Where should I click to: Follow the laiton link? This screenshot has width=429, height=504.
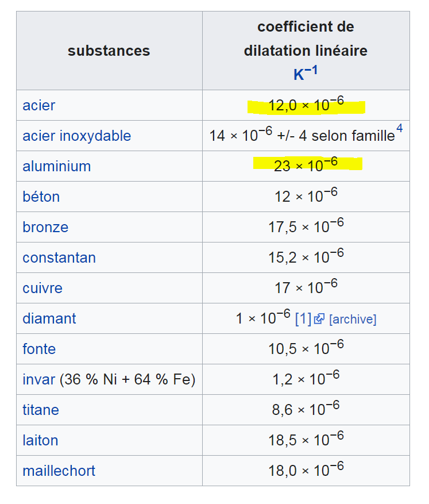click(x=40, y=441)
